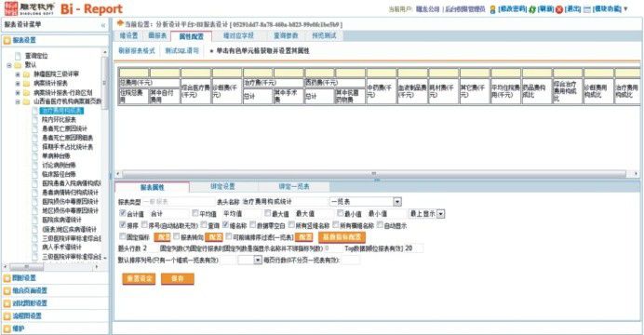Open the 一览表 report type dropdown
This screenshot has width=644, height=335.
397,202
